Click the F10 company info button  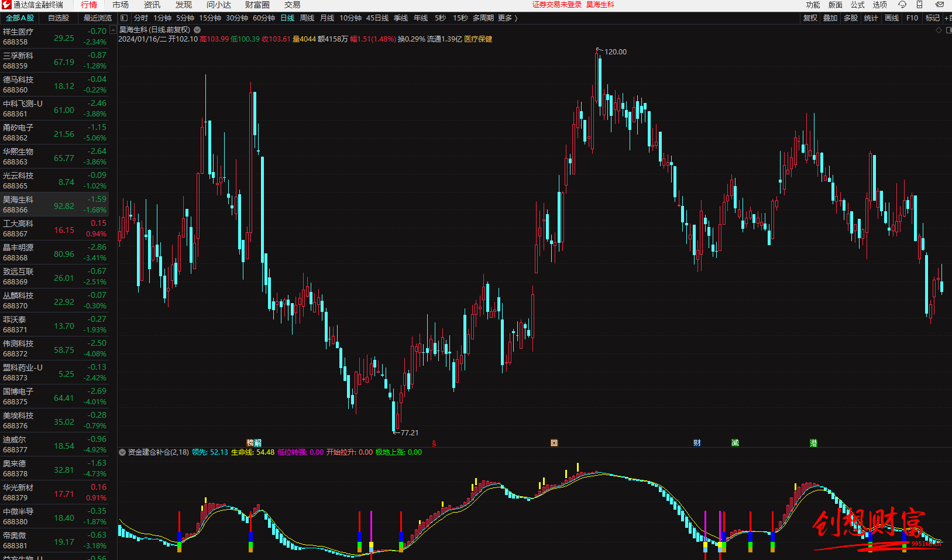click(912, 18)
